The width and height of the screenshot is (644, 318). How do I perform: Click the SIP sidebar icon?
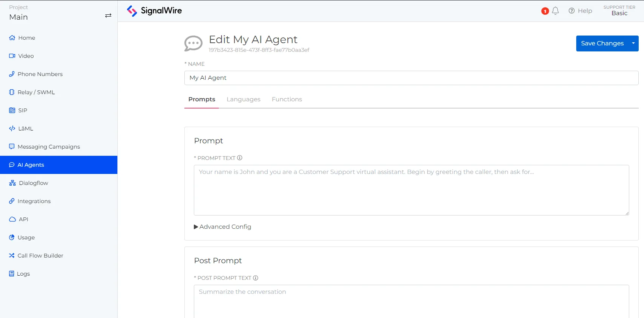coord(12,110)
